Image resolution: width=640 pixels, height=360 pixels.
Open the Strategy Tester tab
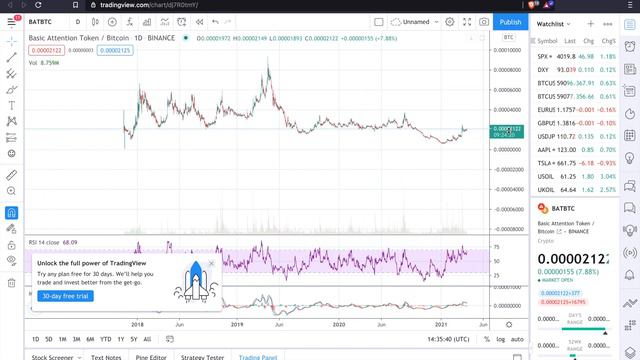pos(202,357)
